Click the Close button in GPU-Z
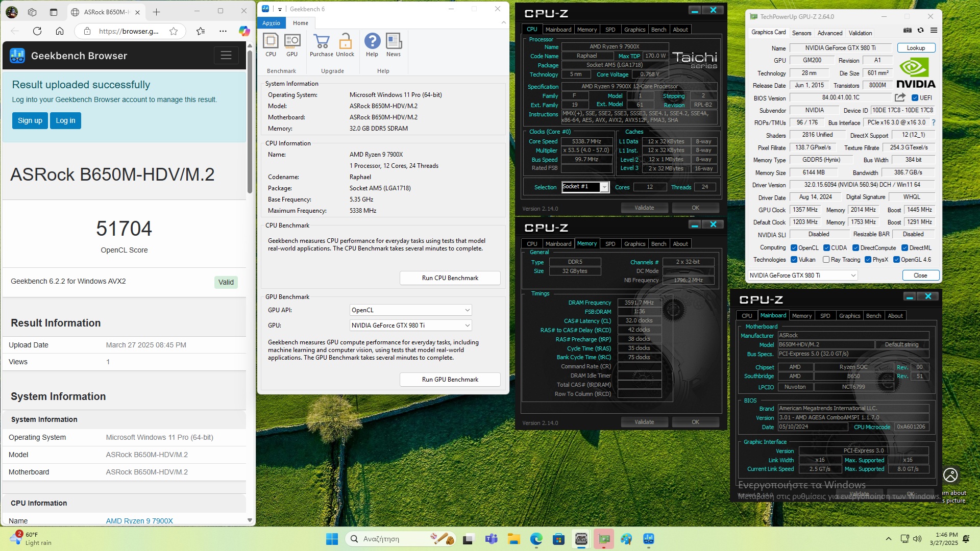This screenshot has width=980, height=551. (920, 275)
